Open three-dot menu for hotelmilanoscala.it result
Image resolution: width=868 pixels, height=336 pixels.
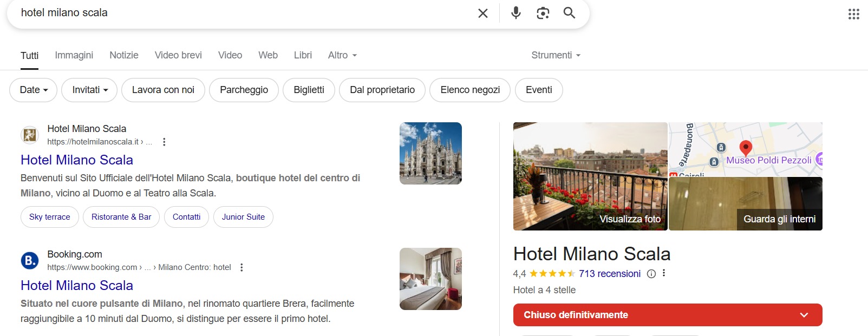tap(164, 142)
